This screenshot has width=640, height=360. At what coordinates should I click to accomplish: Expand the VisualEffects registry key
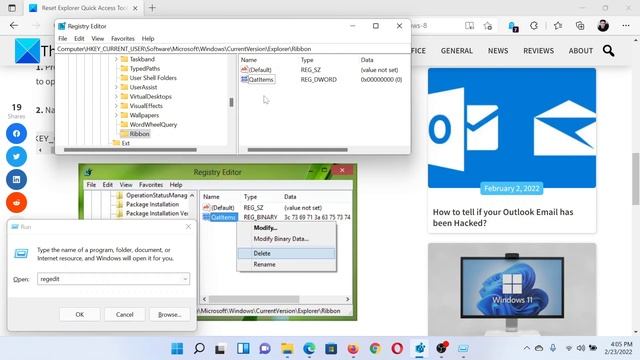click(x=116, y=106)
